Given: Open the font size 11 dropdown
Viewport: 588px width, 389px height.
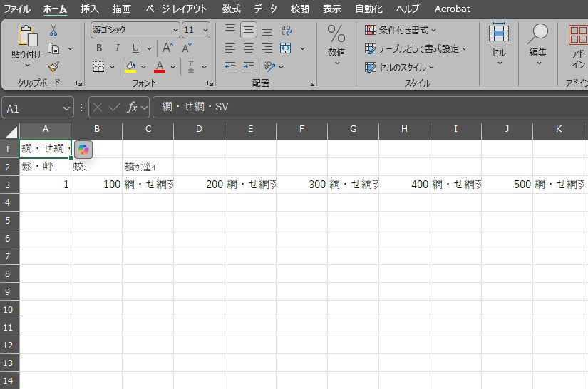Looking at the screenshot, I should pos(205,30).
